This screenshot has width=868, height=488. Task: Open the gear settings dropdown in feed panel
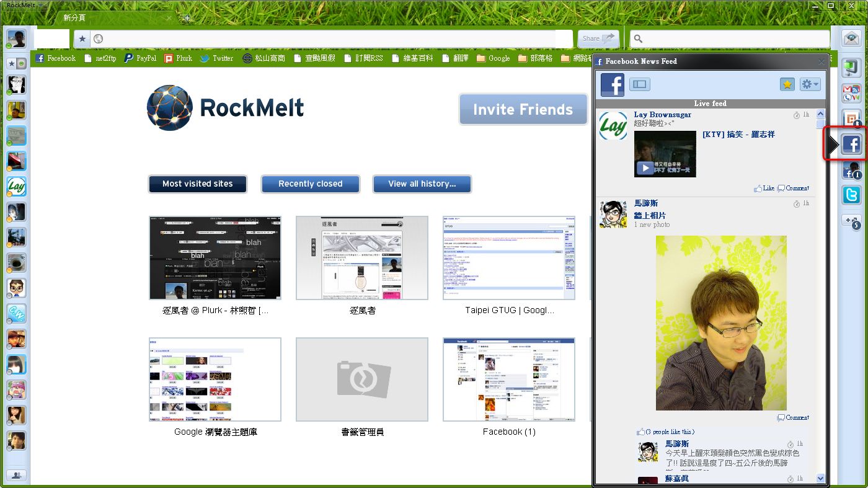tap(810, 84)
